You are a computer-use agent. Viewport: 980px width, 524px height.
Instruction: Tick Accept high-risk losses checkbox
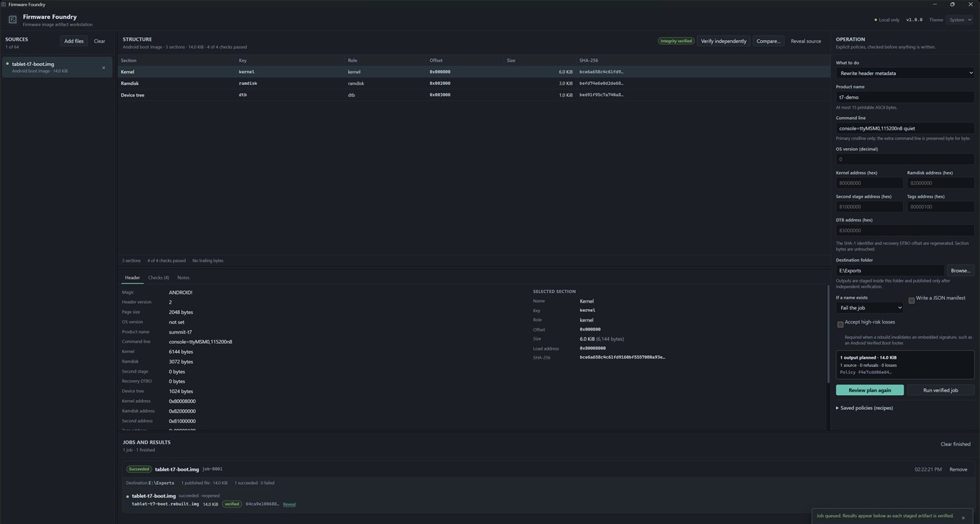840,324
